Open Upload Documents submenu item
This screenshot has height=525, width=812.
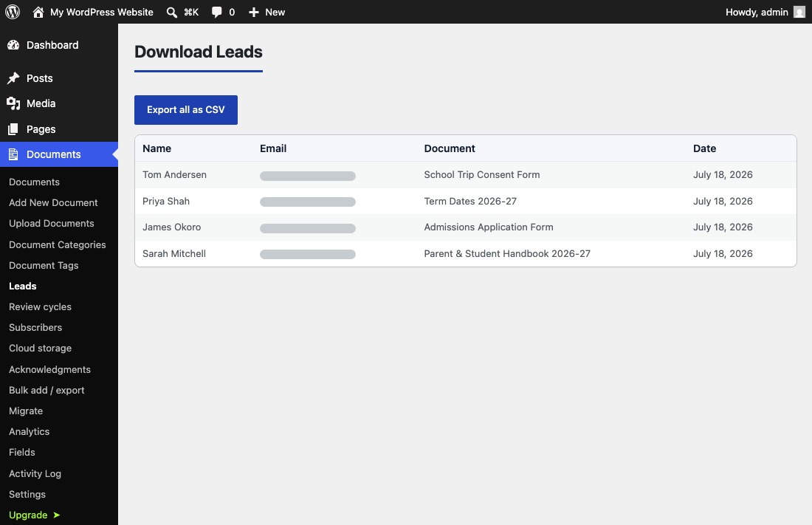tap(51, 224)
